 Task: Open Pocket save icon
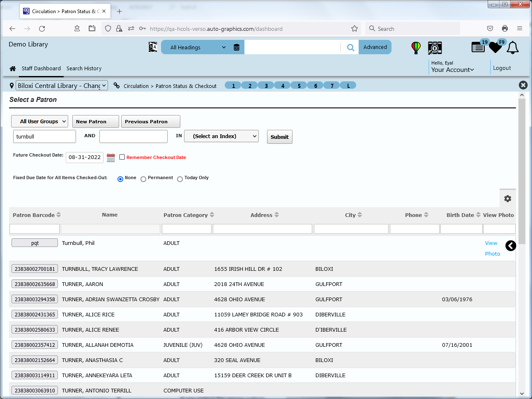pos(490,28)
